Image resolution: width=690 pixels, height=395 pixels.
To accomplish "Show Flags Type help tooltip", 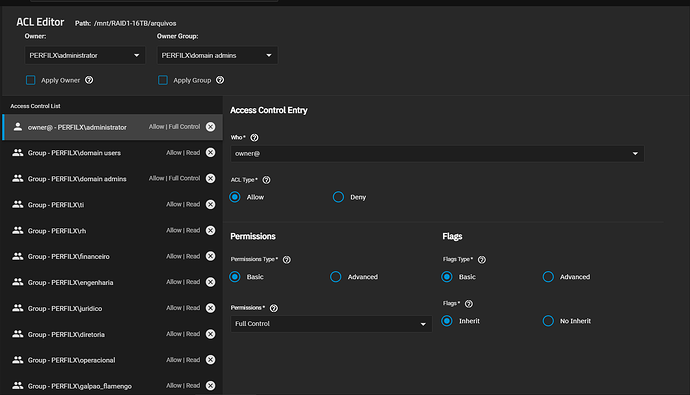I will 482,260.
